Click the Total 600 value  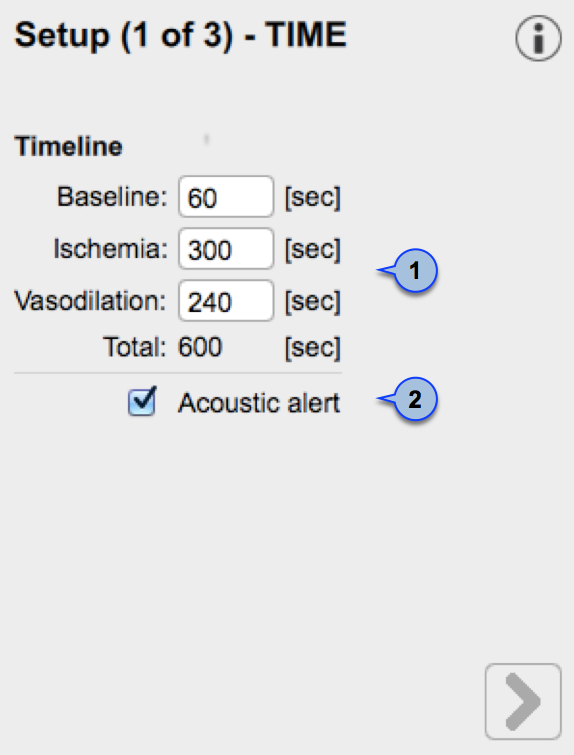point(200,347)
